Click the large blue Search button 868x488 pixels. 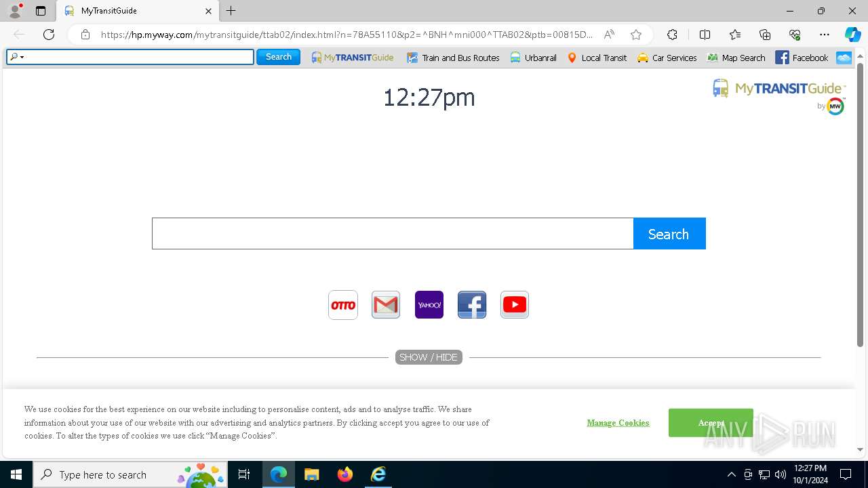pos(669,234)
